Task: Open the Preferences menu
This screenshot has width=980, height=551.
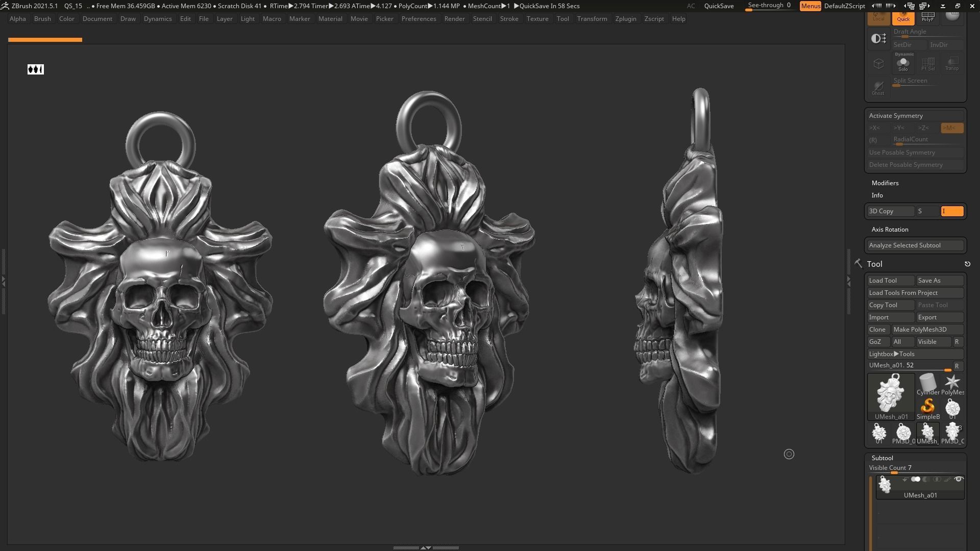Action: pyautogui.click(x=419, y=18)
